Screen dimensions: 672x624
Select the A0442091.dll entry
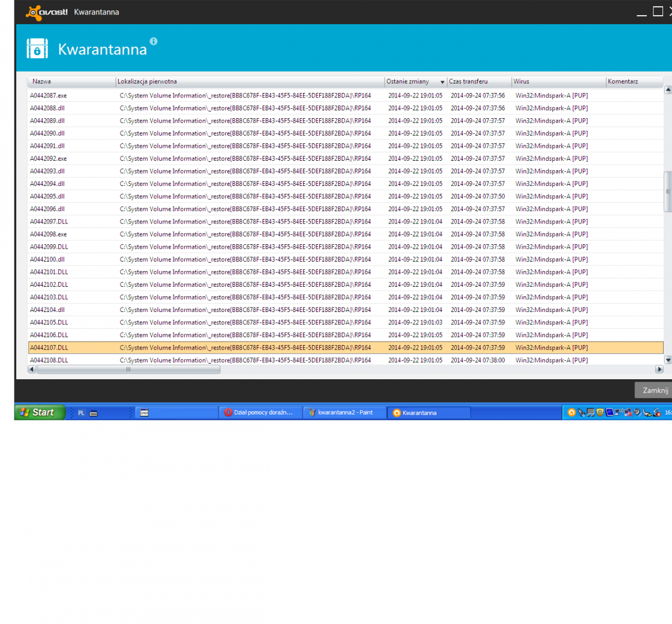click(346, 146)
